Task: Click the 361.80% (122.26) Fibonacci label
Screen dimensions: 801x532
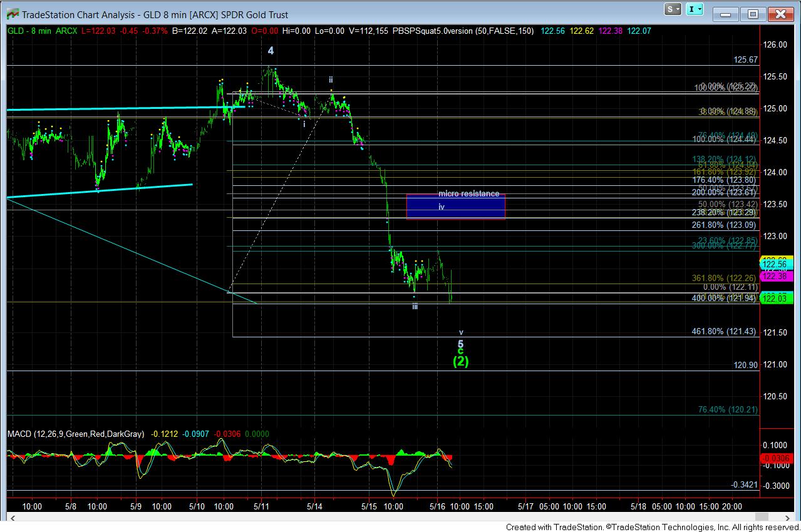Action: click(x=725, y=278)
